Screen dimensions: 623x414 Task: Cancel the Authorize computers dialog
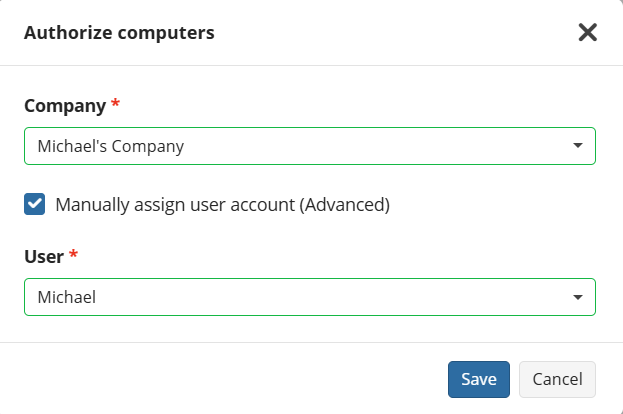pos(557,379)
